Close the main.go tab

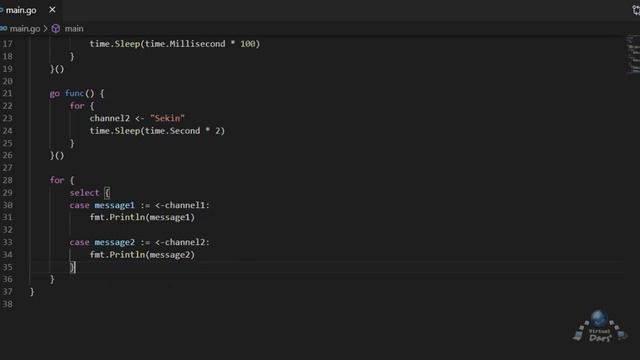[52, 10]
